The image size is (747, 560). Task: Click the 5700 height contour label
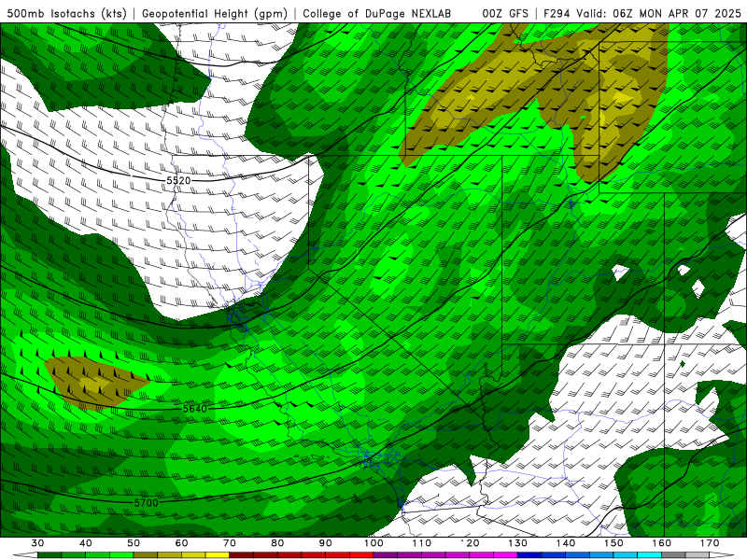(x=146, y=502)
